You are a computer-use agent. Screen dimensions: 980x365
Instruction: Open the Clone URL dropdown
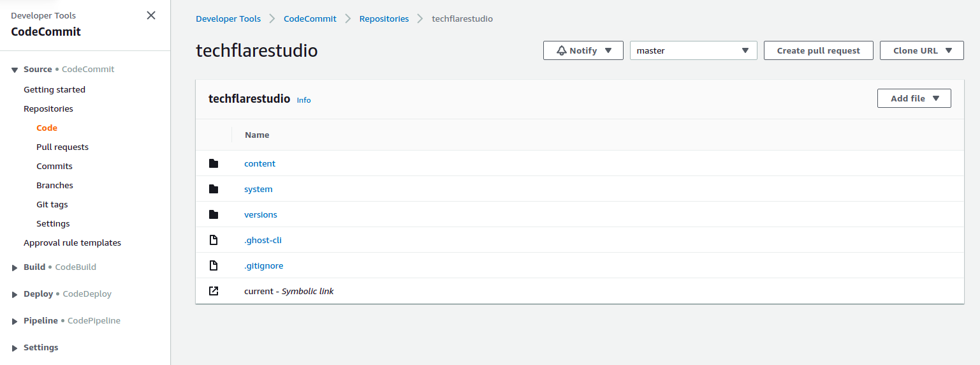click(x=921, y=50)
